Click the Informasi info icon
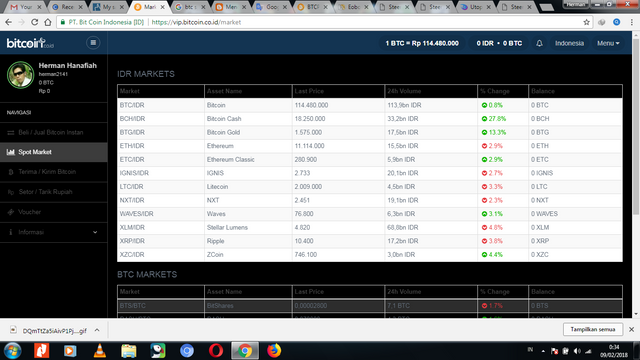 (x=11, y=232)
